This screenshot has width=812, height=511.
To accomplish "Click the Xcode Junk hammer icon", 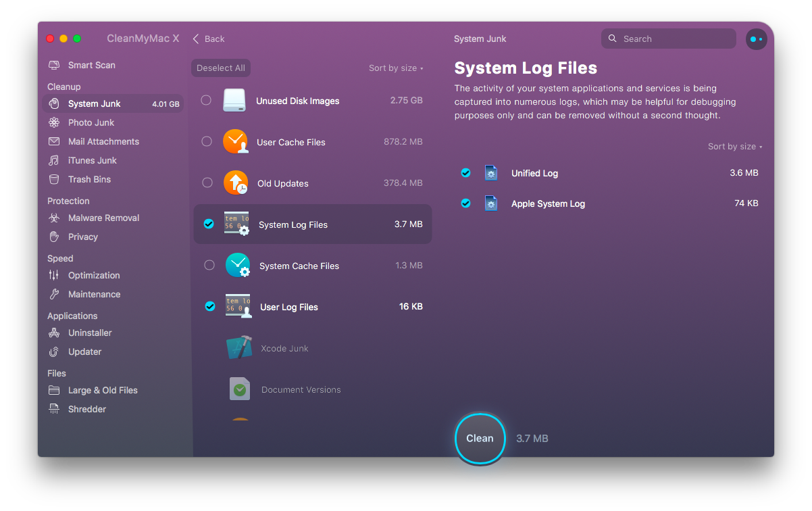I will [239, 348].
